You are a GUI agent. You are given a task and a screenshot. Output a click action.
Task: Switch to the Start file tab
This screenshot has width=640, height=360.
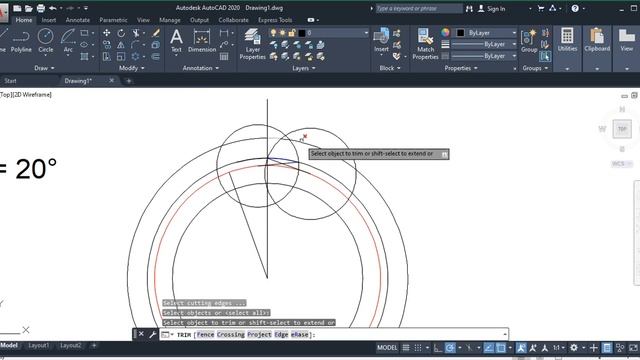click(x=10, y=81)
